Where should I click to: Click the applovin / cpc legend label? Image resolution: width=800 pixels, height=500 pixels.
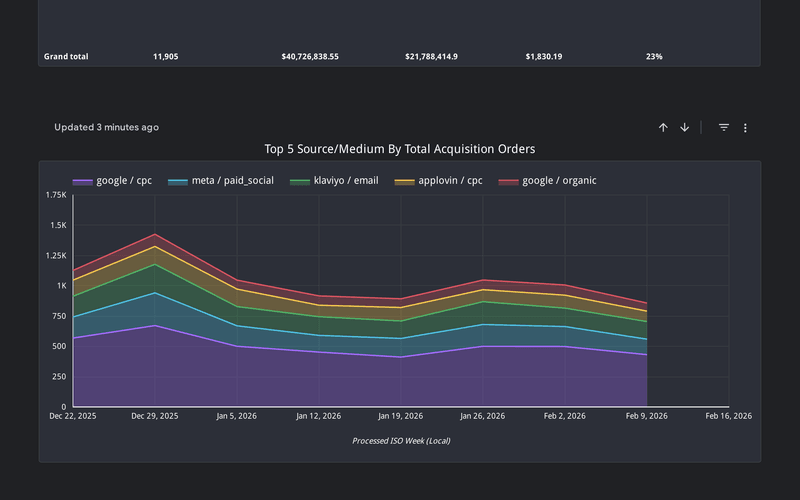pyautogui.click(x=451, y=181)
